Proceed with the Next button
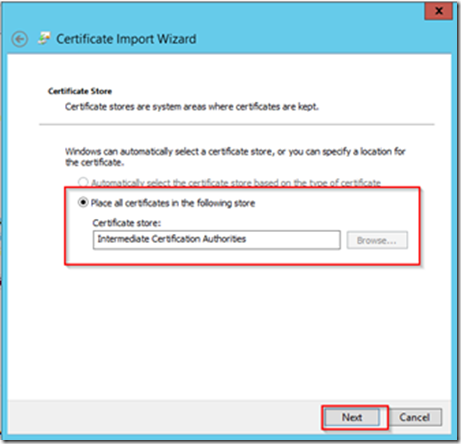461x444 pixels. click(352, 417)
